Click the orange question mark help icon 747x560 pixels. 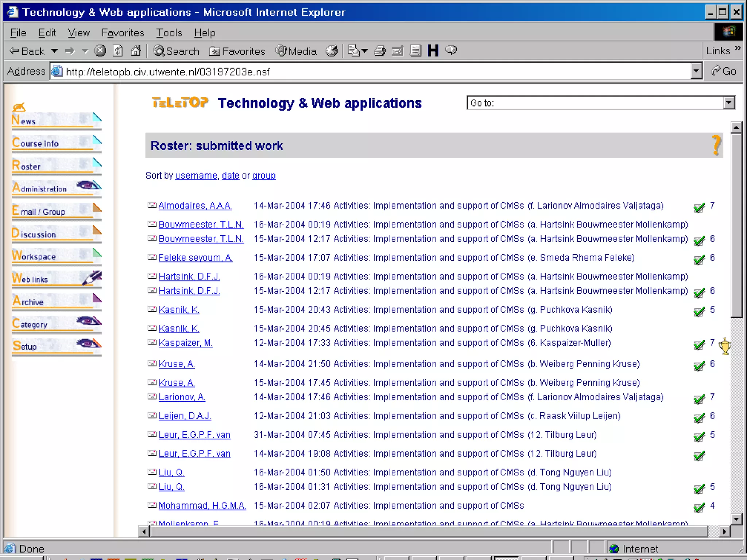click(716, 145)
